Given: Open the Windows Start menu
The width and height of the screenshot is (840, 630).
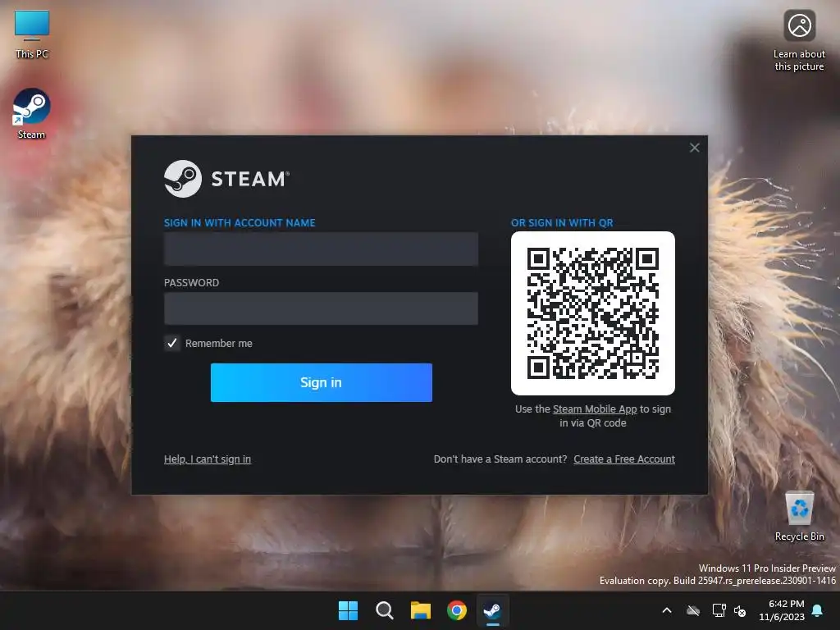Looking at the screenshot, I should pos(348,610).
